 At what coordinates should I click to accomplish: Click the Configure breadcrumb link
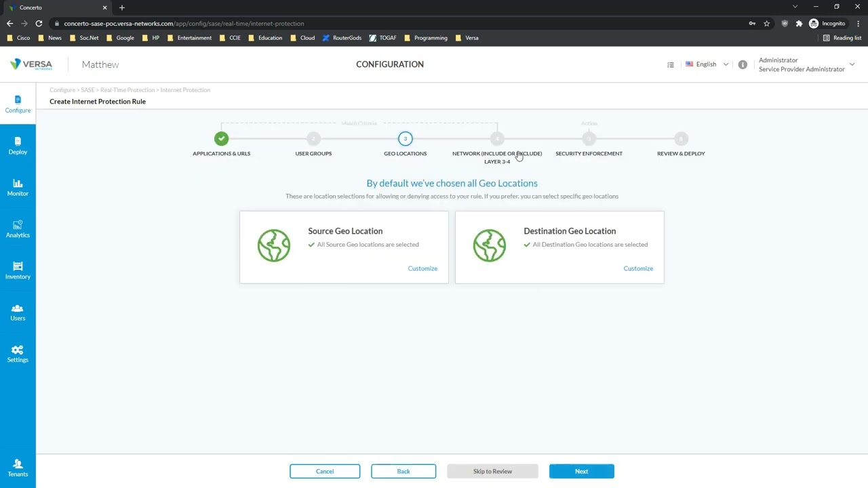click(62, 90)
